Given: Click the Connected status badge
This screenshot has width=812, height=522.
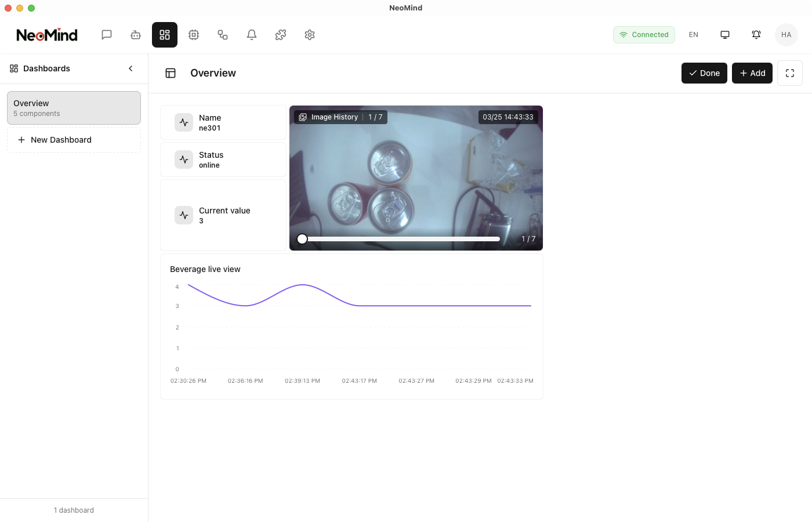Looking at the screenshot, I should pyautogui.click(x=644, y=35).
